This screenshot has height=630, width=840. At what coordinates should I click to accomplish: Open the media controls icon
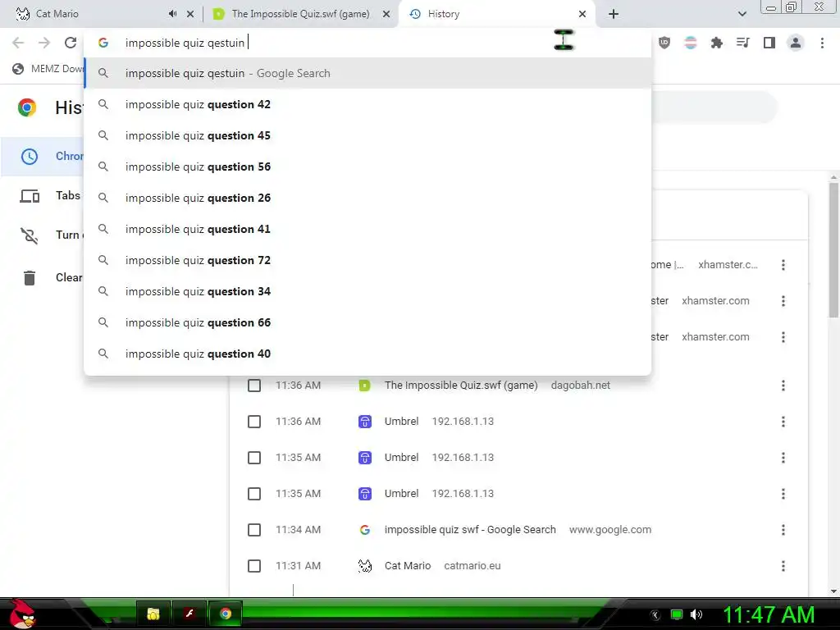(742, 43)
